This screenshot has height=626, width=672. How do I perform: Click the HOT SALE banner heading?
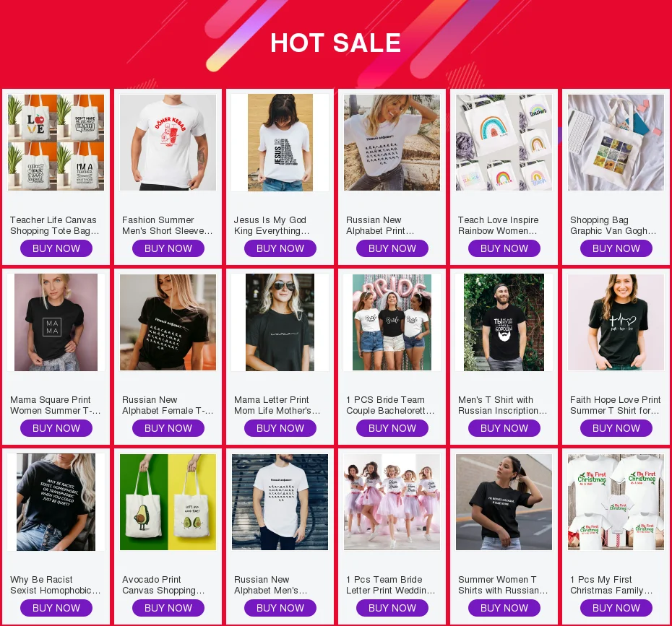[335, 43]
